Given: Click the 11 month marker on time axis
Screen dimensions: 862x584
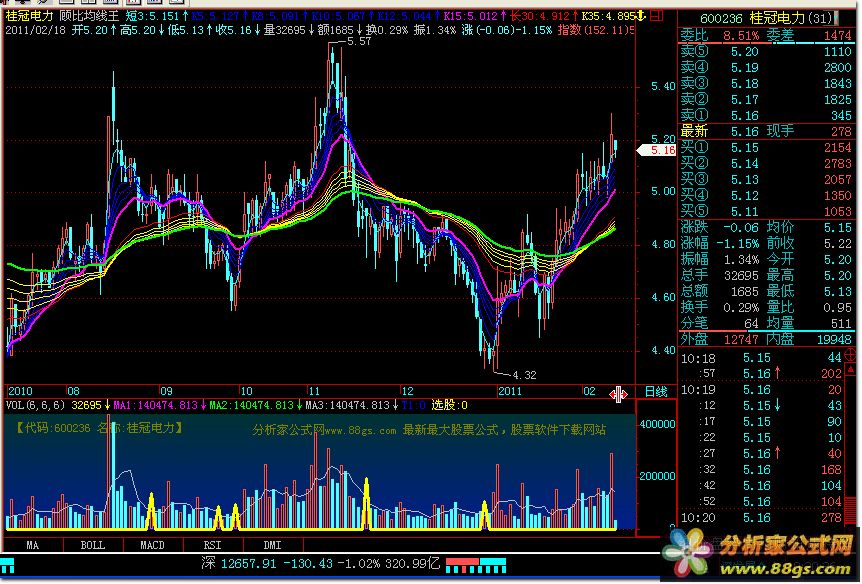Looking at the screenshot, I should pyautogui.click(x=314, y=391).
